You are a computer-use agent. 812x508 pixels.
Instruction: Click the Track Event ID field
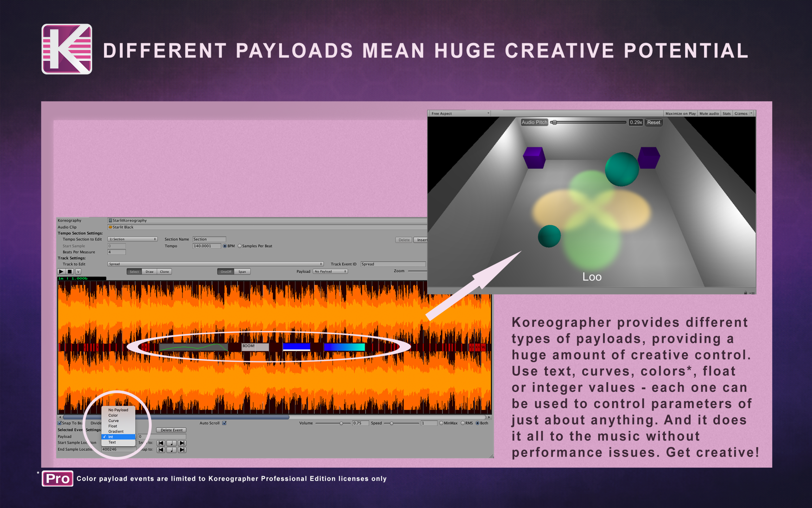click(x=393, y=264)
